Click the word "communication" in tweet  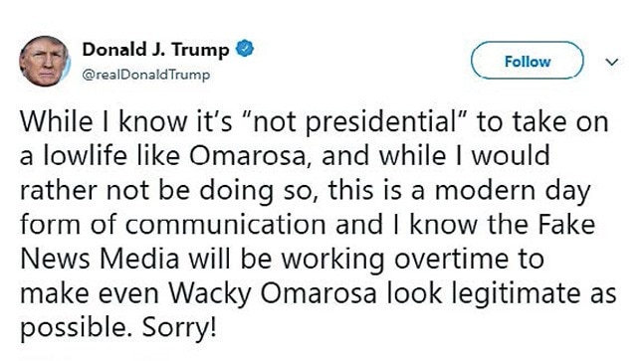[226, 225]
